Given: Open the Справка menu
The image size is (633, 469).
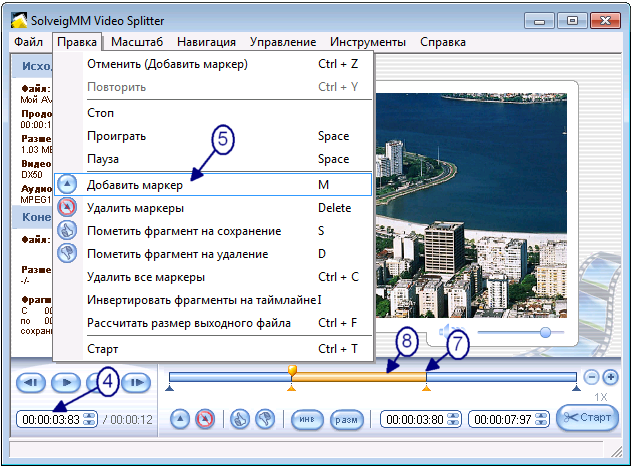Looking at the screenshot, I should coord(443,42).
